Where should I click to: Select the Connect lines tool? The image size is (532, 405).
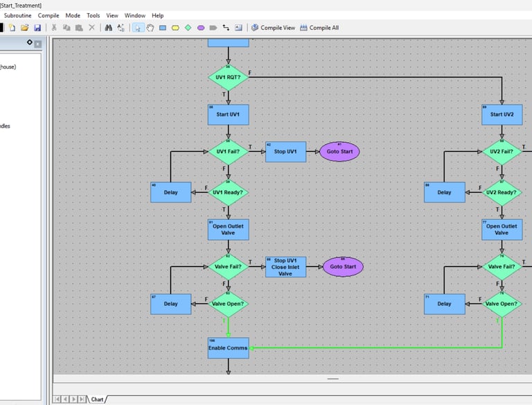click(x=226, y=28)
